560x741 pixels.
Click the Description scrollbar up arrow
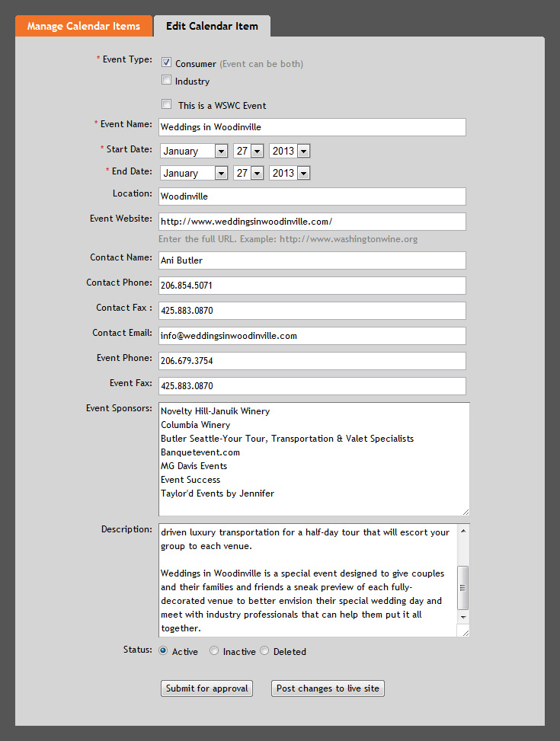(463, 531)
